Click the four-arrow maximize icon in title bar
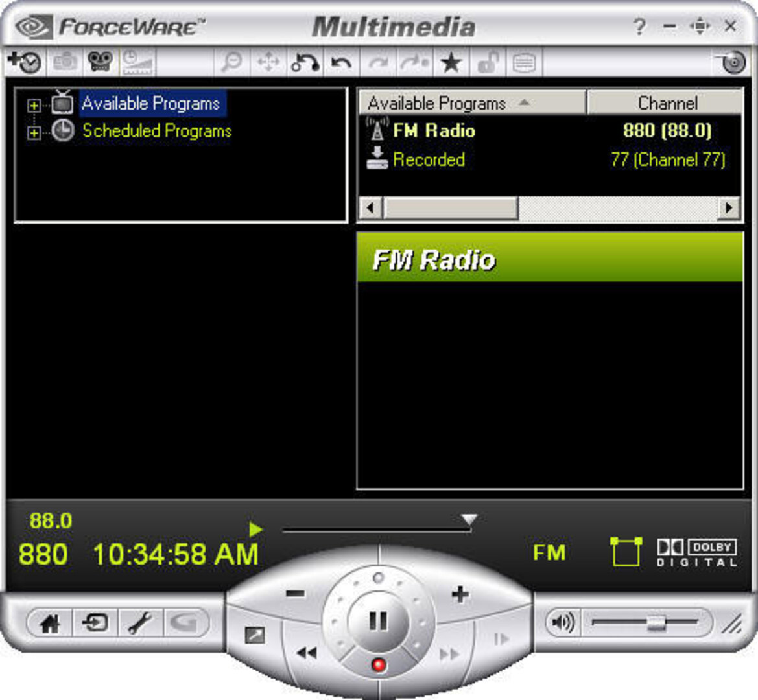758x700 pixels. click(x=700, y=26)
